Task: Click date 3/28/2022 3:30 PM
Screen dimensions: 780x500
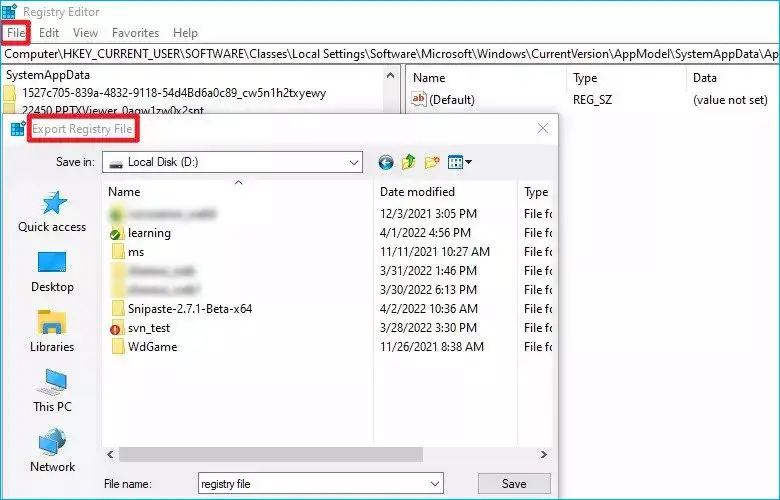Action: click(x=428, y=328)
